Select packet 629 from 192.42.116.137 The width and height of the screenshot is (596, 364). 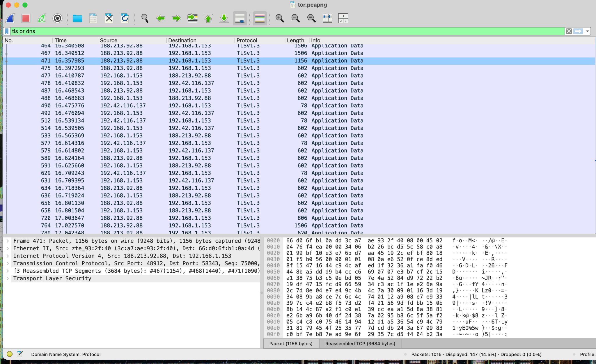[299, 173]
